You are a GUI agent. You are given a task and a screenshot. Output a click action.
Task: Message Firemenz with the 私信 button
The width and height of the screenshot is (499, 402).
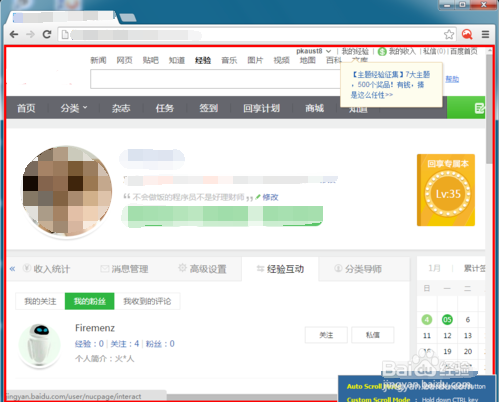[373, 335]
